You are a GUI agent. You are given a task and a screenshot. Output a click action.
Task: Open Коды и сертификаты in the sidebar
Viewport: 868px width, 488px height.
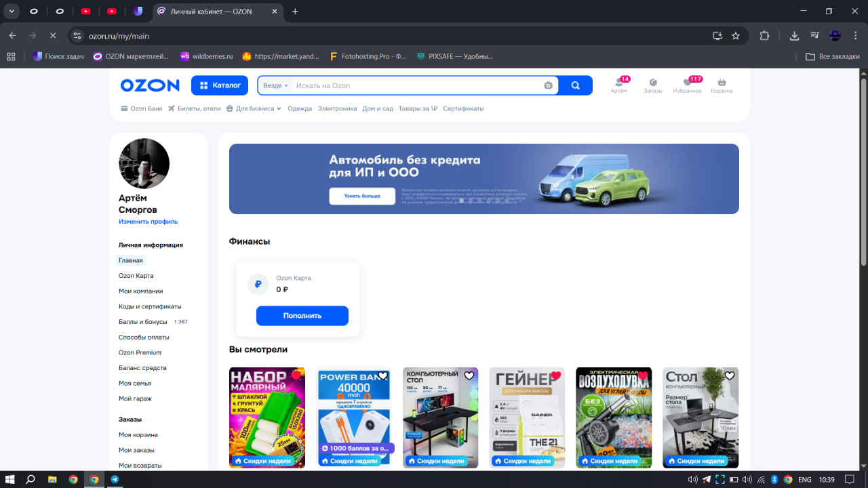150,306
